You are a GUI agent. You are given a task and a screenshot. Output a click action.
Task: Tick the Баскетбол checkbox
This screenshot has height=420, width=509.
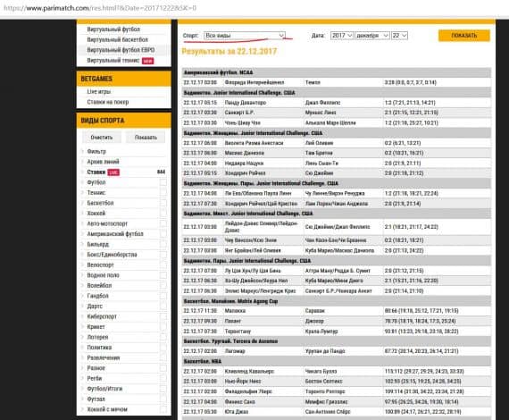coord(163,203)
